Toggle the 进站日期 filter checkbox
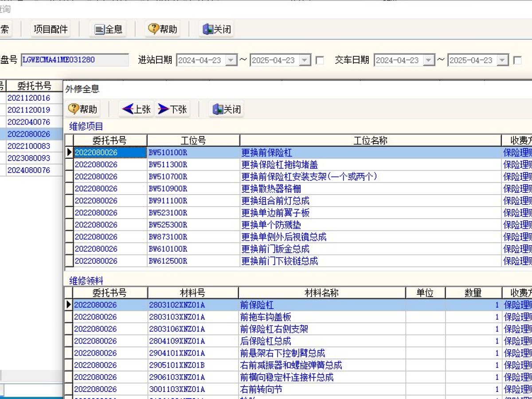 [x=320, y=60]
